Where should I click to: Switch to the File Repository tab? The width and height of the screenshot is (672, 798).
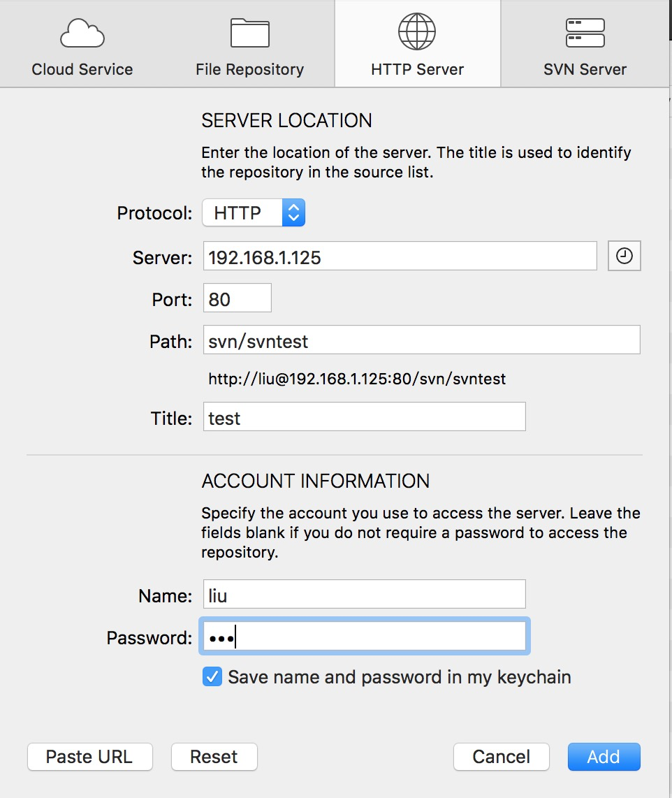click(x=250, y=44)
